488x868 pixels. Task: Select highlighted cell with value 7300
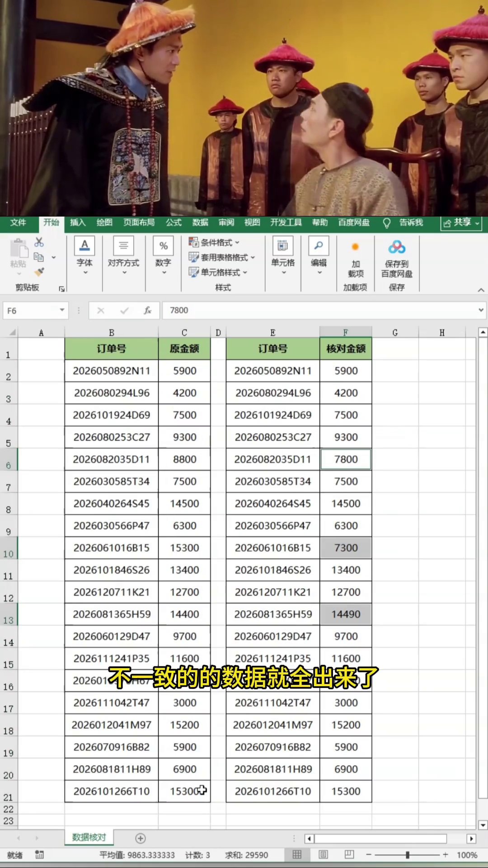coord(346,548)
